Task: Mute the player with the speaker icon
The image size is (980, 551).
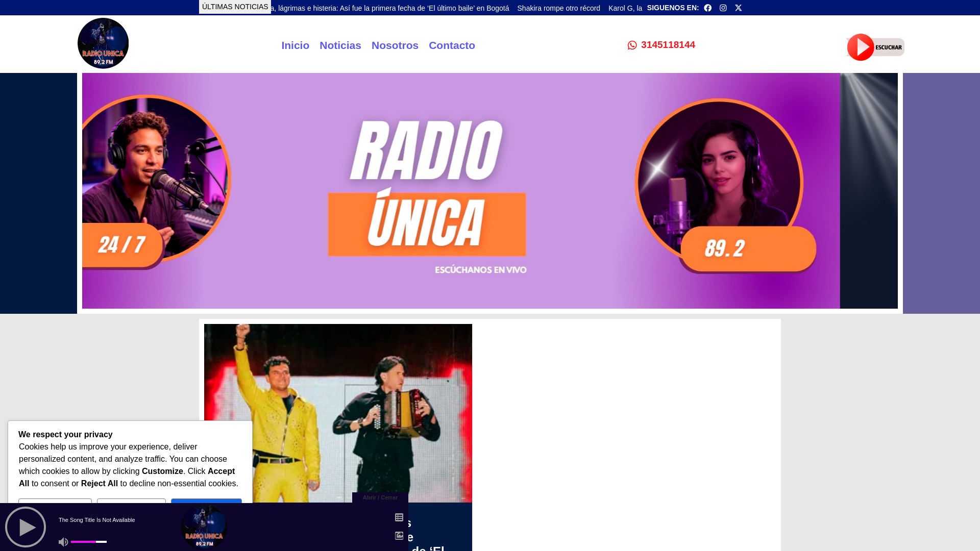Action: (63, 542)
